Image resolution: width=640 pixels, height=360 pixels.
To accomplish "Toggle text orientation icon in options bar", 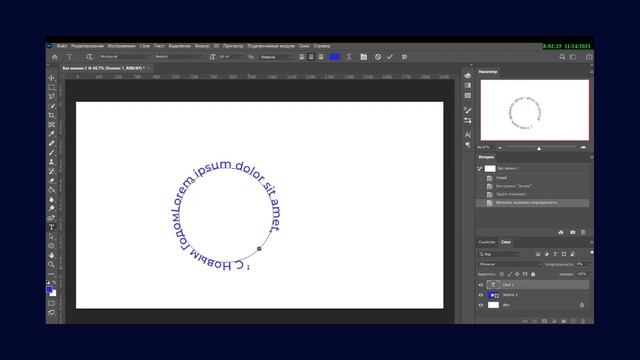I will pyautogui.click(x=89, y=57).
